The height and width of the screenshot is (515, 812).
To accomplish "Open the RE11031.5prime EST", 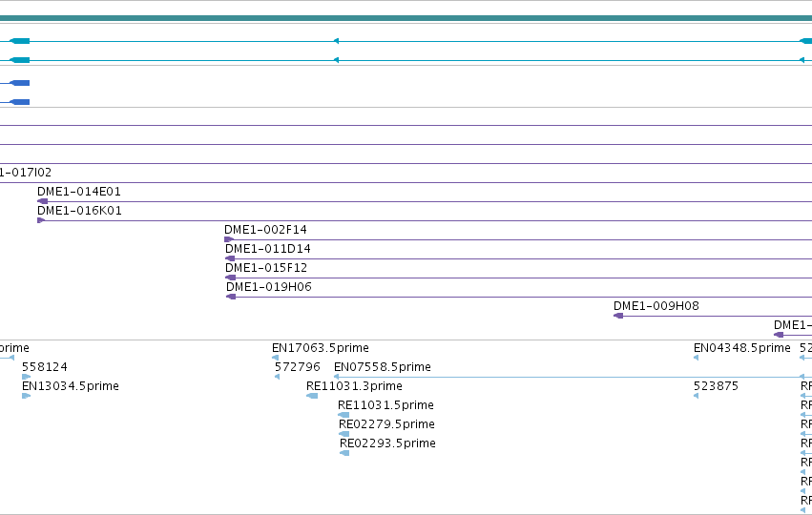I will (385, 405).
